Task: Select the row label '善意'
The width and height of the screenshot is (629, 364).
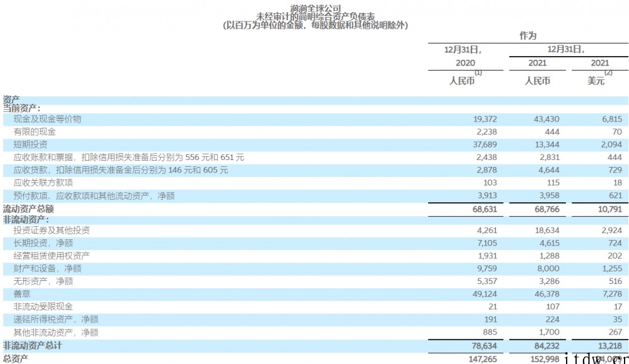Action: coord(21,294)
